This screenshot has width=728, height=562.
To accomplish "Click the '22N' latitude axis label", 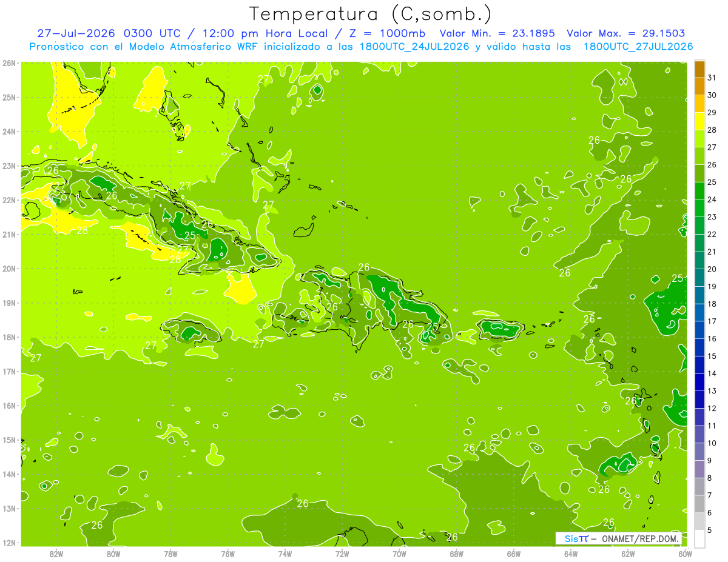I will click(x=9, y=200).
